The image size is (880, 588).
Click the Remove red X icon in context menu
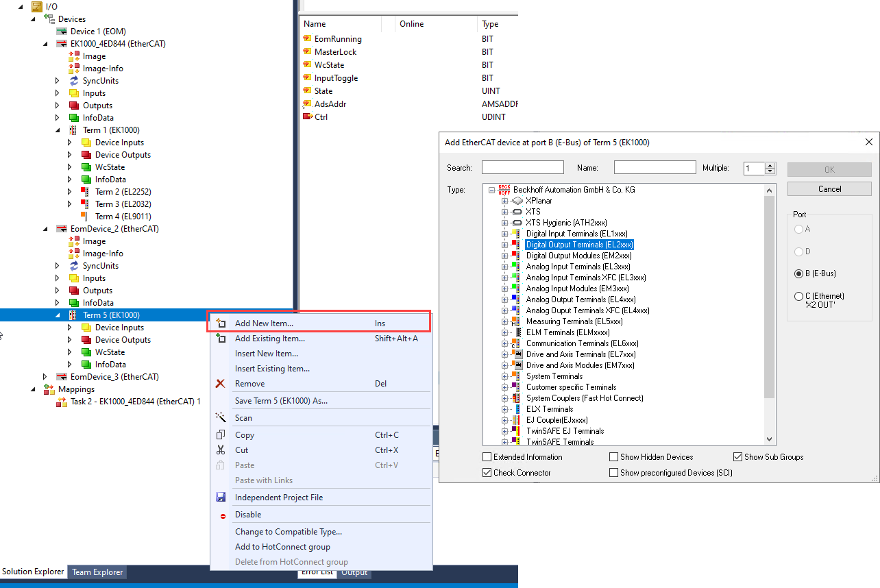[220, 384]
